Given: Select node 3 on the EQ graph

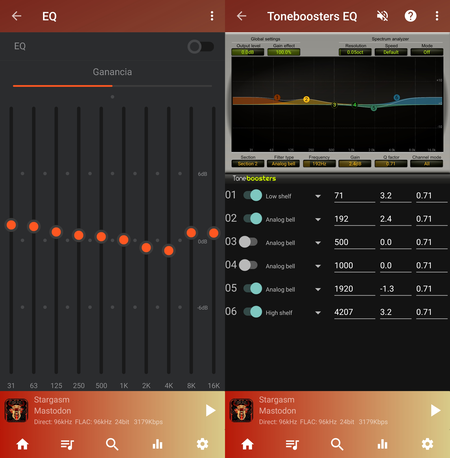Looking at the screenshot, I should pos(334,105).
